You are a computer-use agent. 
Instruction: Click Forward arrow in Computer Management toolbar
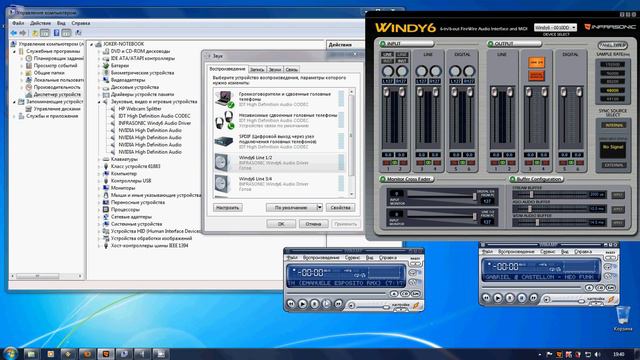point(23,33)
